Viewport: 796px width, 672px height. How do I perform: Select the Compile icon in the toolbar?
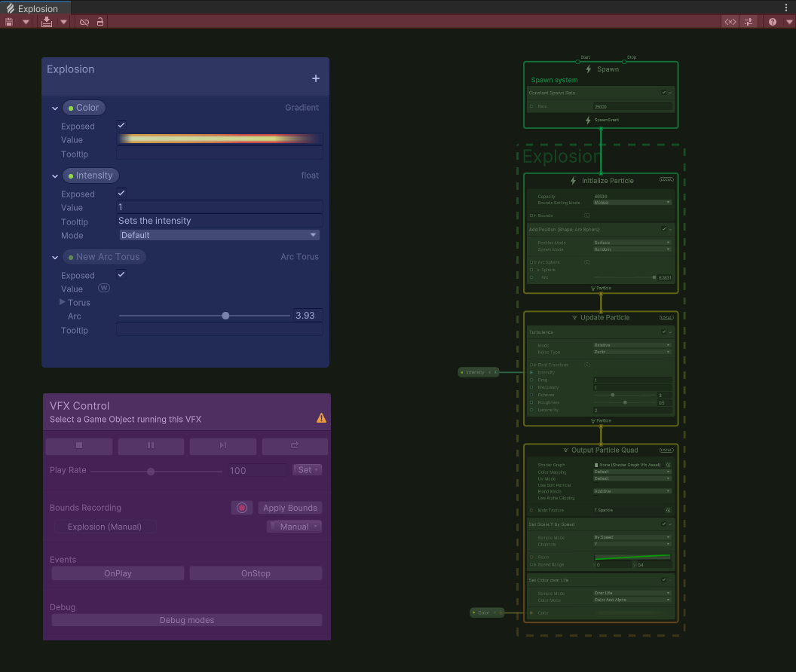tap(47, 21)
